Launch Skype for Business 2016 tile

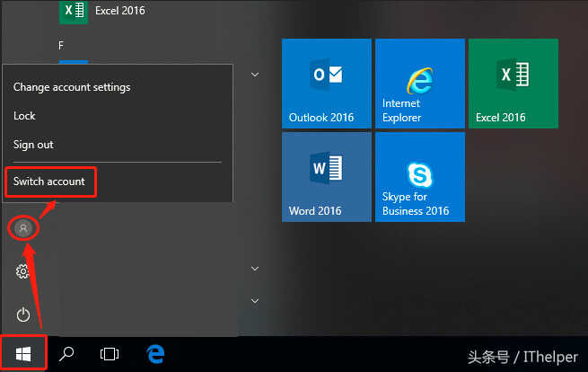tap(420, 177)
